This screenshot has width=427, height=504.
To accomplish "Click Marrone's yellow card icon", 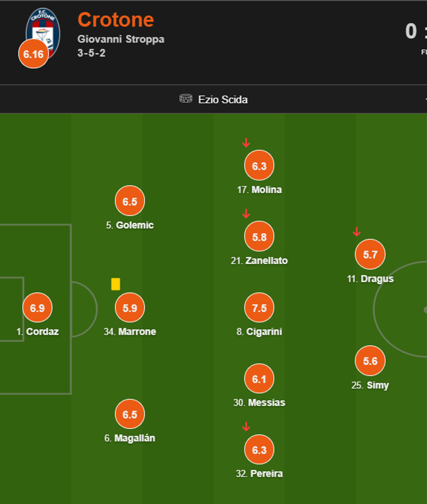I will [115, 284].
